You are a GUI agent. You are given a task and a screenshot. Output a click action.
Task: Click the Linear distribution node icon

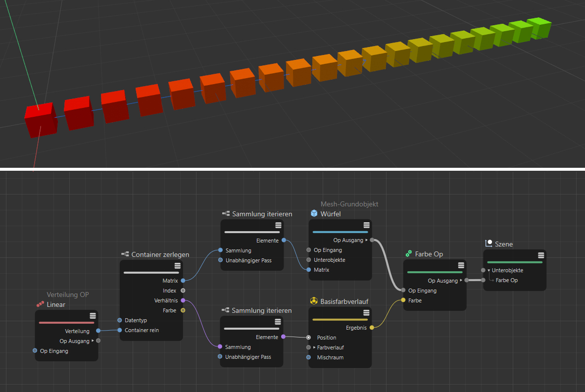(x=40, y=304)
